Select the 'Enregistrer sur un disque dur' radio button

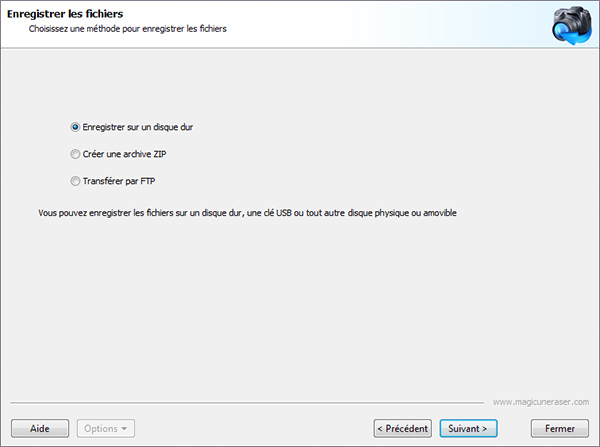(x=75, y=127)
